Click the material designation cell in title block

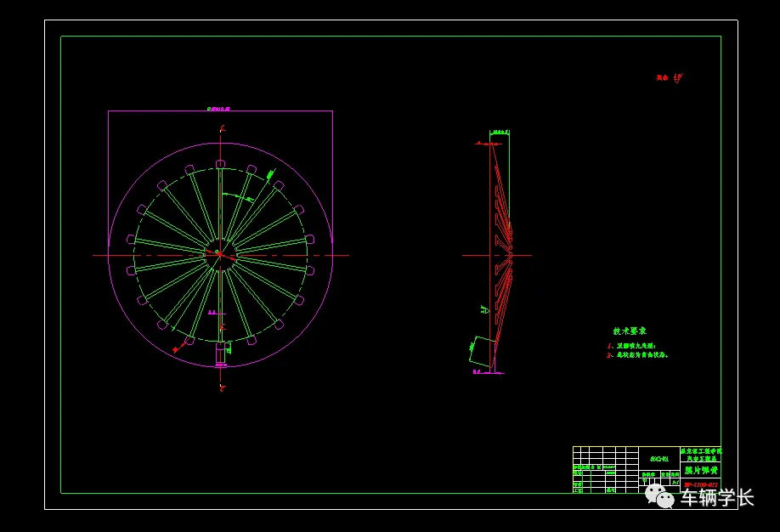coord(659,460)
